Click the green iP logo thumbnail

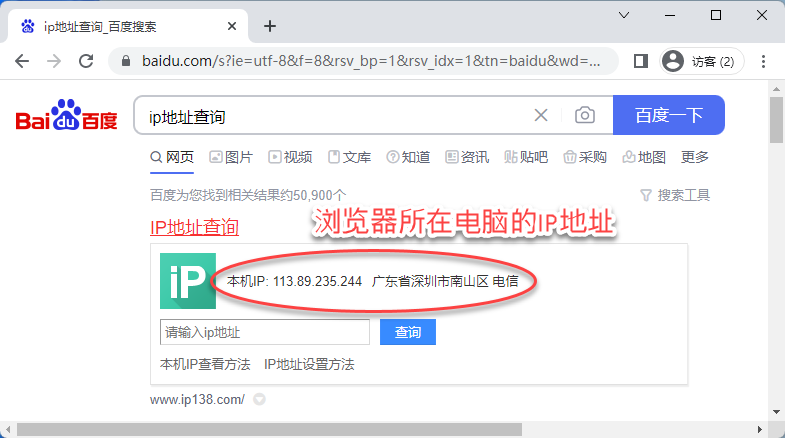pyautogui.click(x=188, y=281)
